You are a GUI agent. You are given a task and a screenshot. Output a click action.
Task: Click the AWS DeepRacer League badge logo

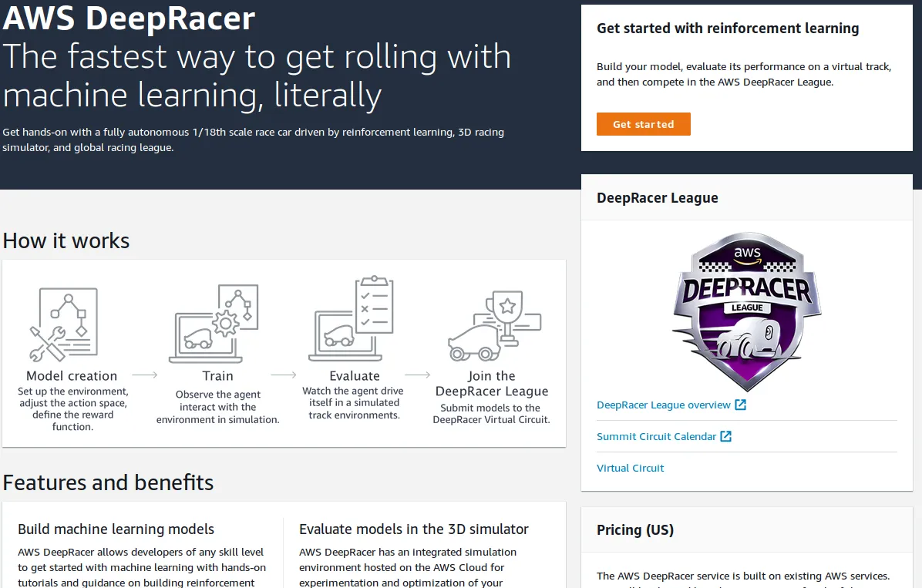coord(747,311)
